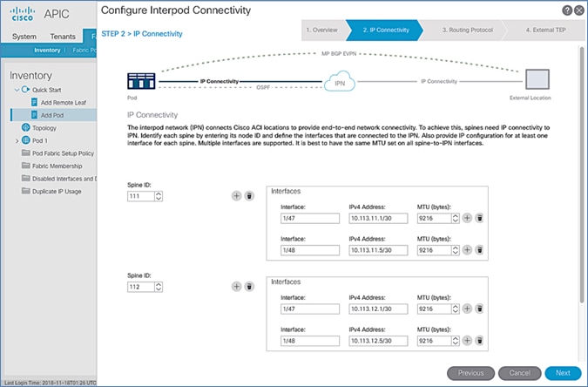
Task: Delete the Spine ID 111 entry
Action: coord(249,196)
